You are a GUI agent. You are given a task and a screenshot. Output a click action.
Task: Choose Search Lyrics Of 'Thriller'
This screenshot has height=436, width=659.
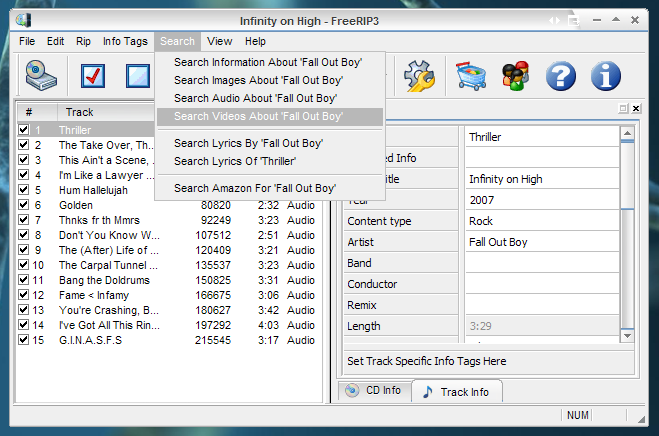pos(269,161)
